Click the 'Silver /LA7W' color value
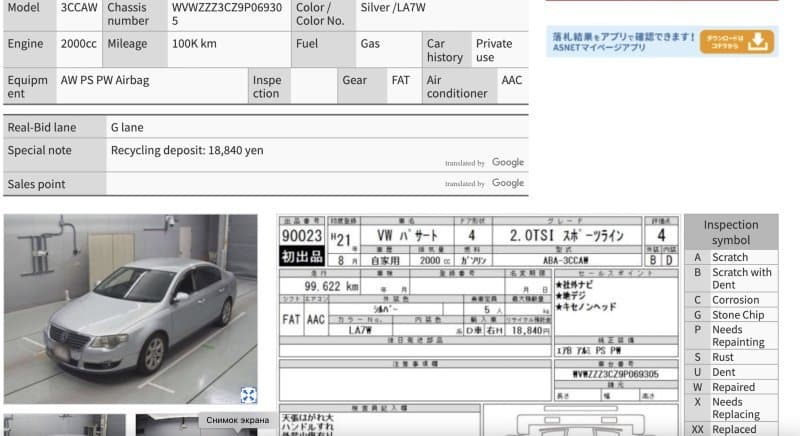Image resolution: width=800 pixels, height=436 pixels. 393,8
